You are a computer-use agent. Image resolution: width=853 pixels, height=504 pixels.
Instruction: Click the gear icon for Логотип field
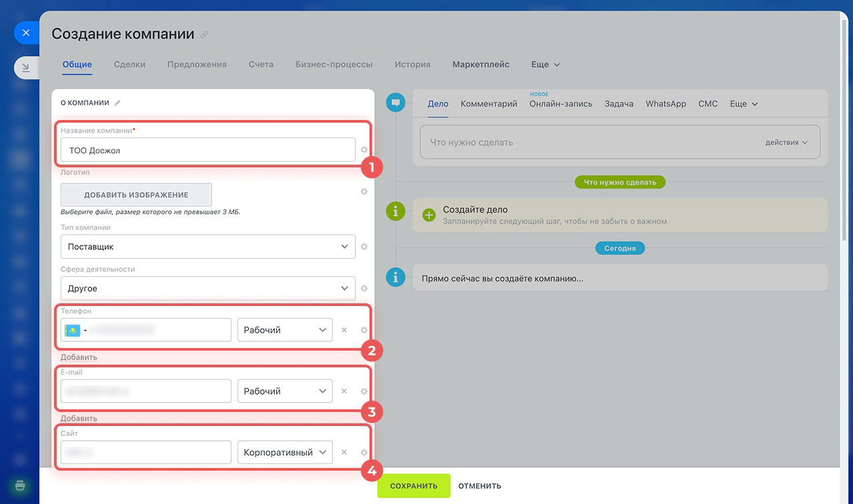(x=364, y=191)
